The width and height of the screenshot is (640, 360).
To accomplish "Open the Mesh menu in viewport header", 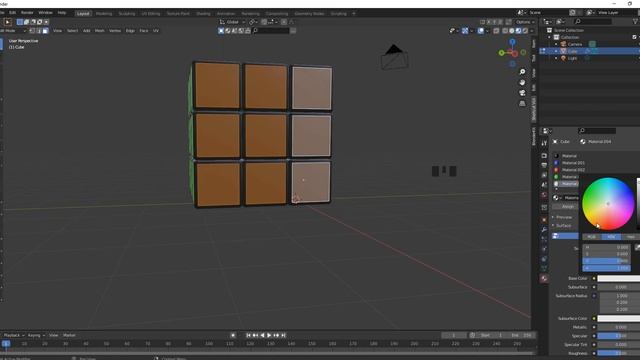I will coord(100,31).
